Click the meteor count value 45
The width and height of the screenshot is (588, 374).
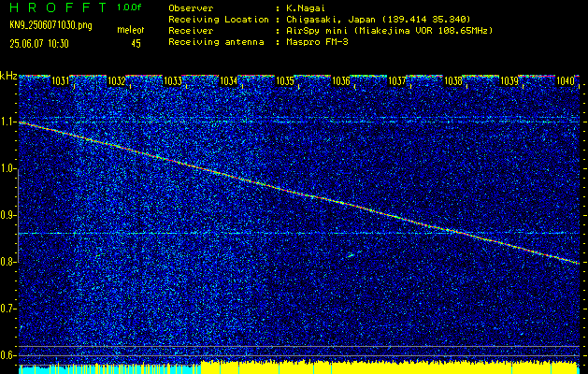click(x=136, y=44)
